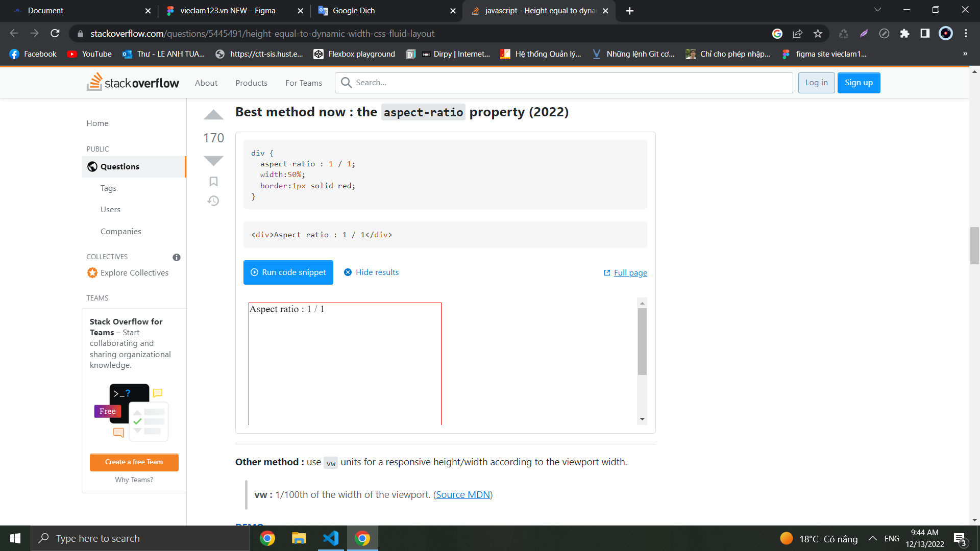The height and width of the screenshot is (551, 980).
Task: Open Chrome extensions puzzle icon
Action: click(x=904, y=34)
